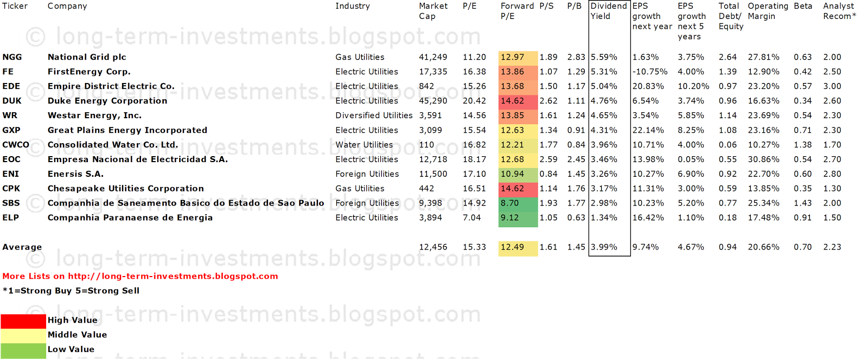Select ticker FE

point(8,72)
